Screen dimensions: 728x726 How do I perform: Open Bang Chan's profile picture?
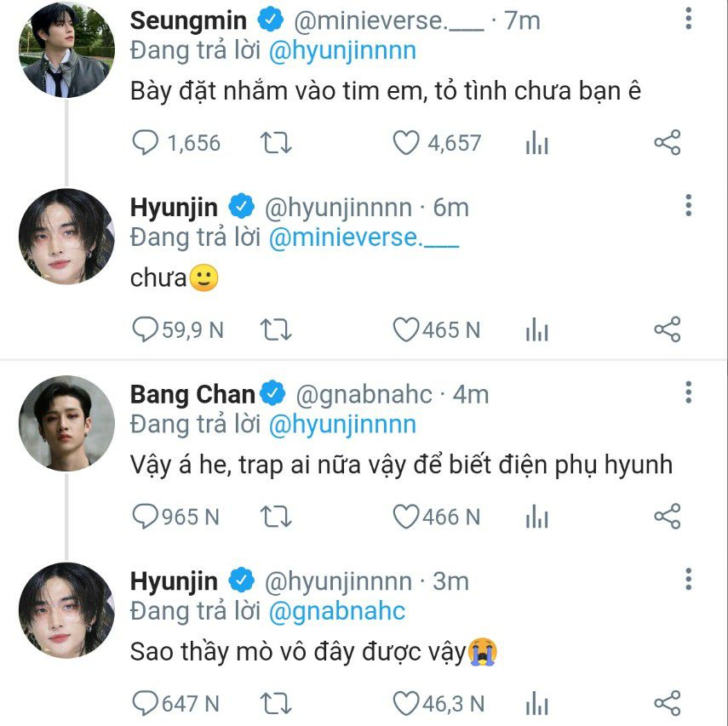click(66, 423)
